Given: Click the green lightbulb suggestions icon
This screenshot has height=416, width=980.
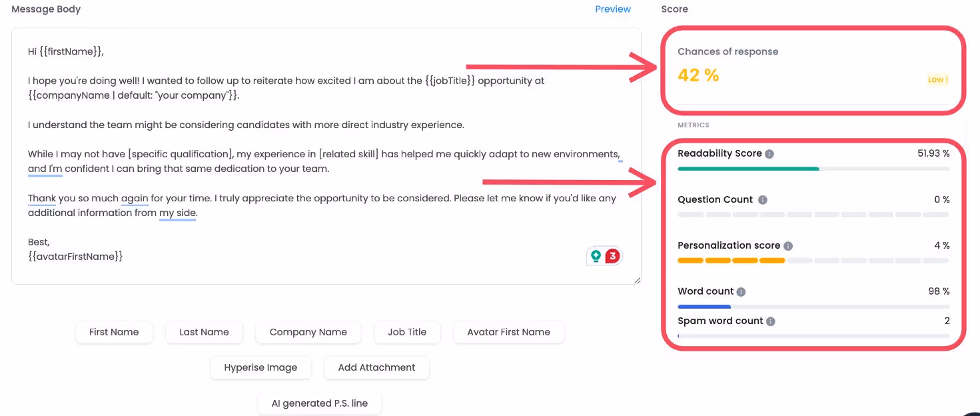Looking at the screenshot, I should (x=596, y=255).
